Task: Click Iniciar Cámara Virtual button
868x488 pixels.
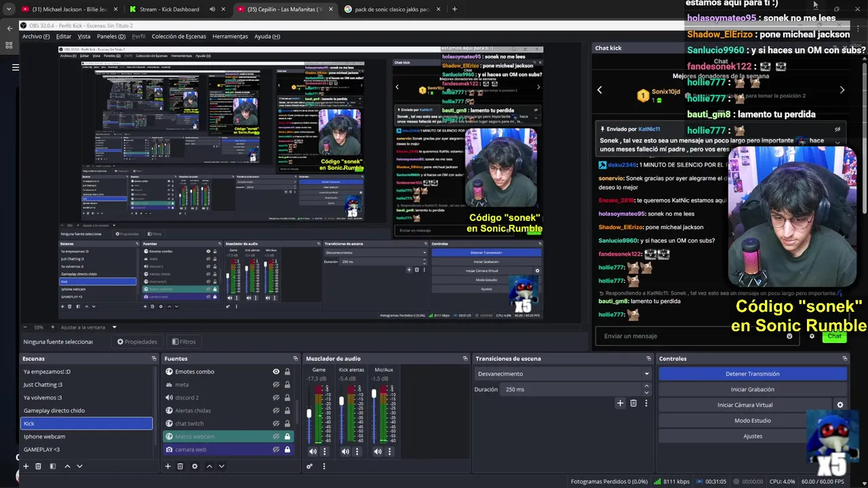Action: point(745,405)
